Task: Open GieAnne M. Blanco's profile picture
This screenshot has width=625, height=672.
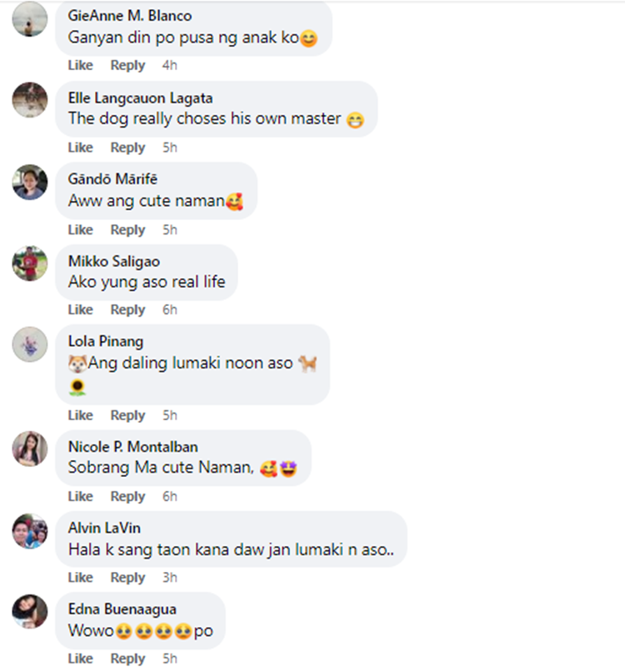Action: [29, 19]
